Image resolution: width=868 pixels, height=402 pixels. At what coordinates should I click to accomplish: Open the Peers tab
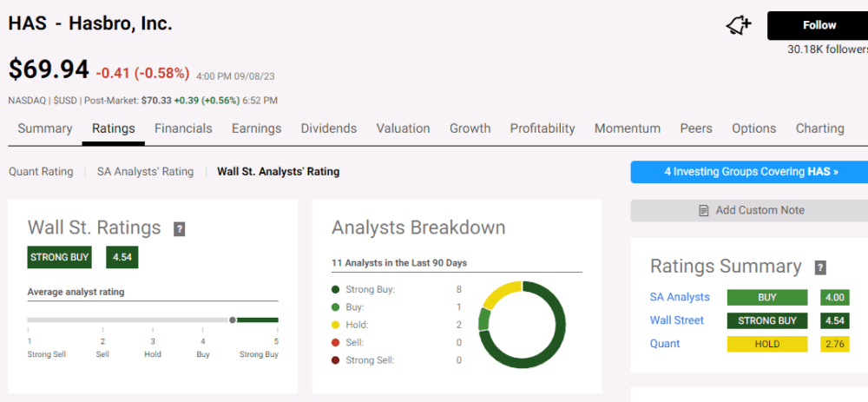pos(696,129)
